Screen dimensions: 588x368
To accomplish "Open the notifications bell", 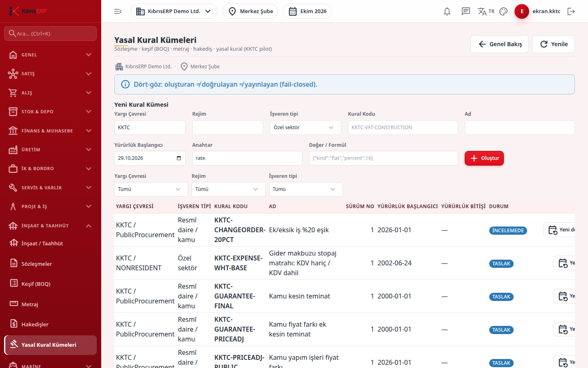I will [447, 11].
